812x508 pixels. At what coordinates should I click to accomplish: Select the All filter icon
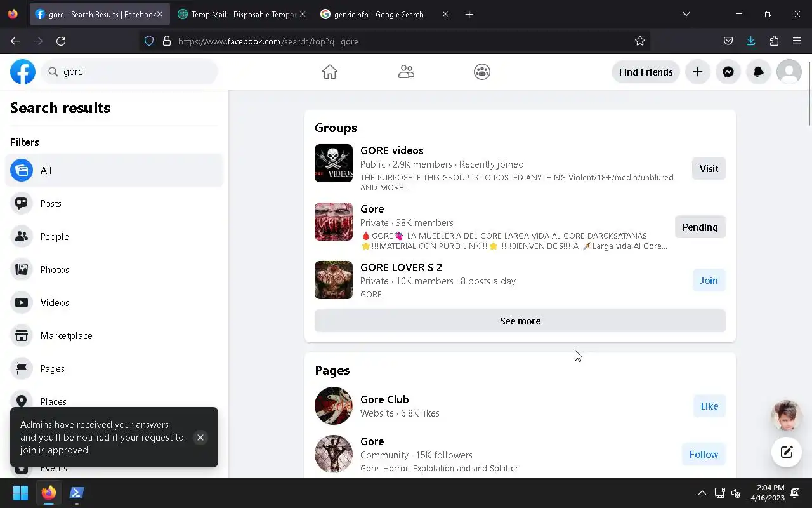(22, 170)
